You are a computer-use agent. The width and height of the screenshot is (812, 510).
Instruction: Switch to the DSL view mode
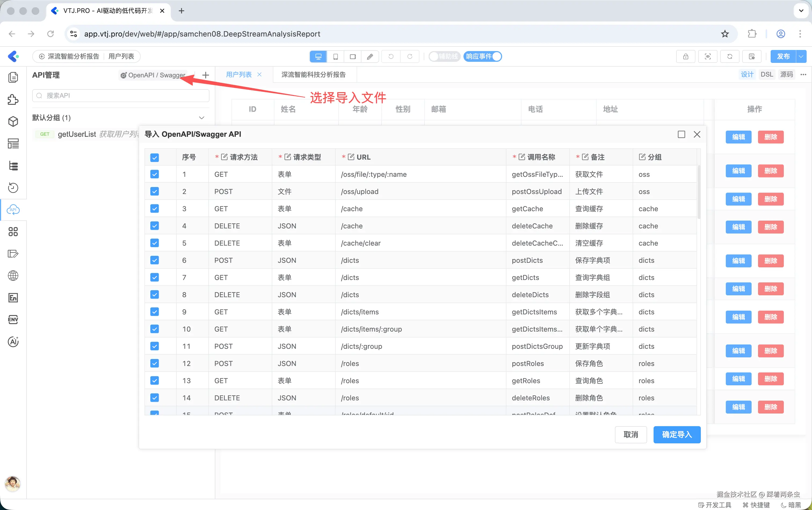coord(767,74)
